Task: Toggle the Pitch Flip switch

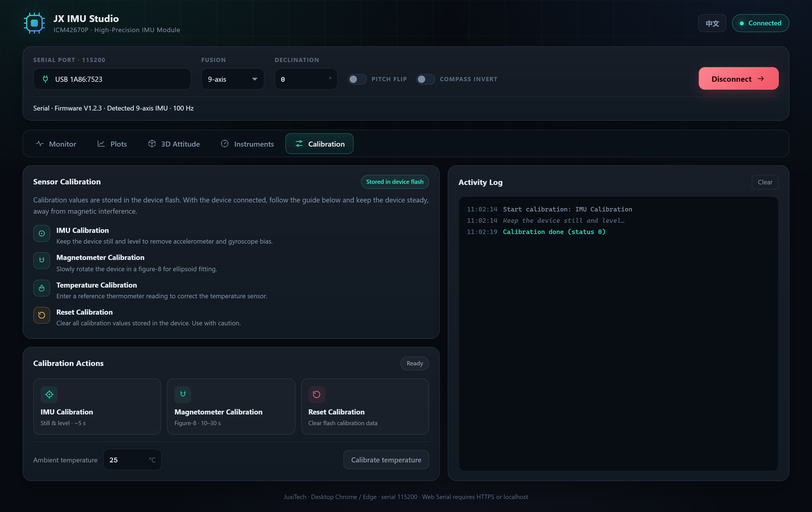Action: [x=357, y=79]
